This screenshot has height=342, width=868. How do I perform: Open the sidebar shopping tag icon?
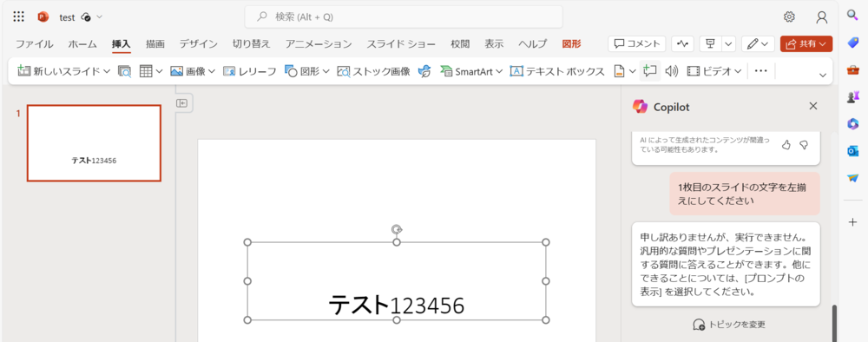point(852,43)
